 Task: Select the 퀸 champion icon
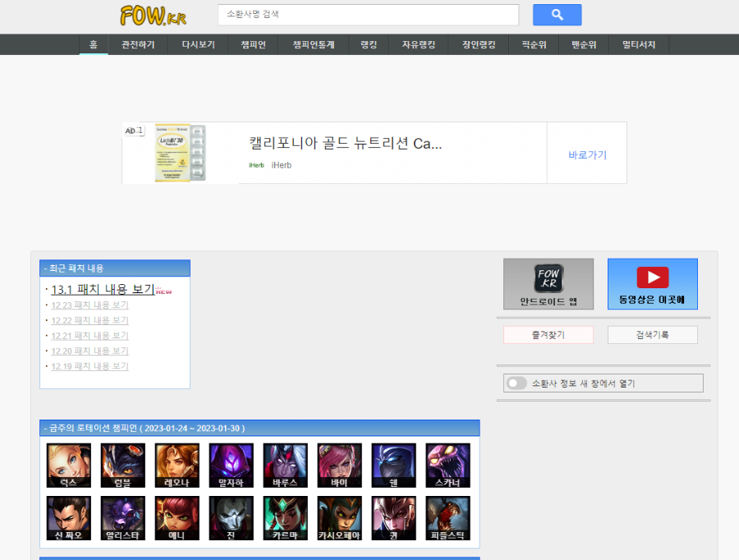coord(394,518)
